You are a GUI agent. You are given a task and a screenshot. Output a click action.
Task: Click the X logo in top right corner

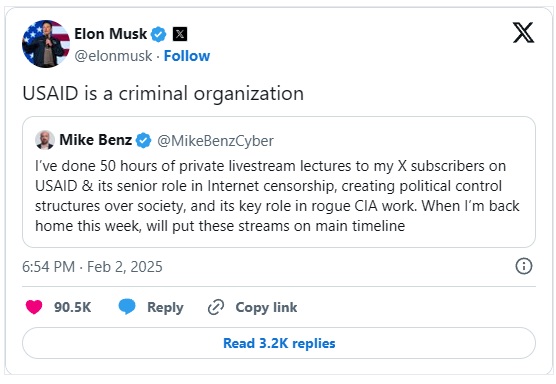tap(523, 33)
